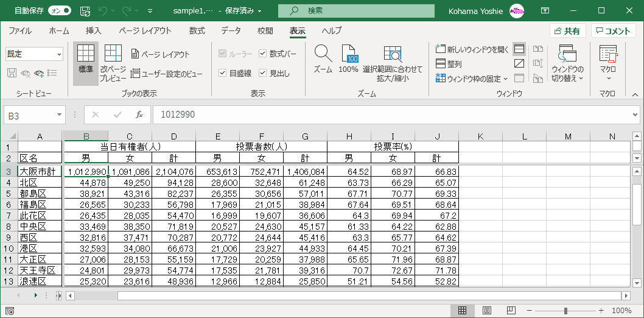Switch to Page Break Preview from status bar
This screenshot has height=318, width=644.
511,311
